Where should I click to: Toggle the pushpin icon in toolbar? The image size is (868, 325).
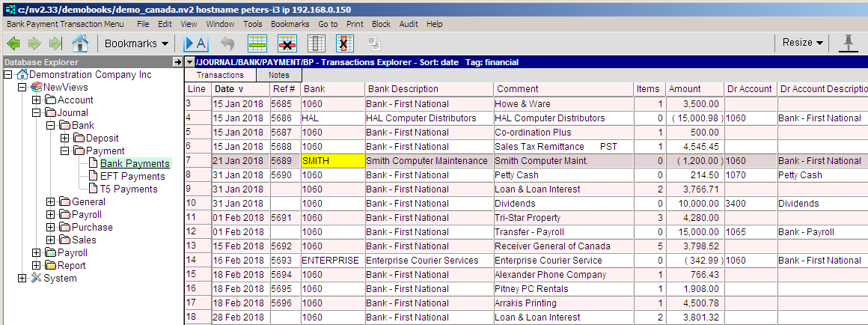click(848, 43)
